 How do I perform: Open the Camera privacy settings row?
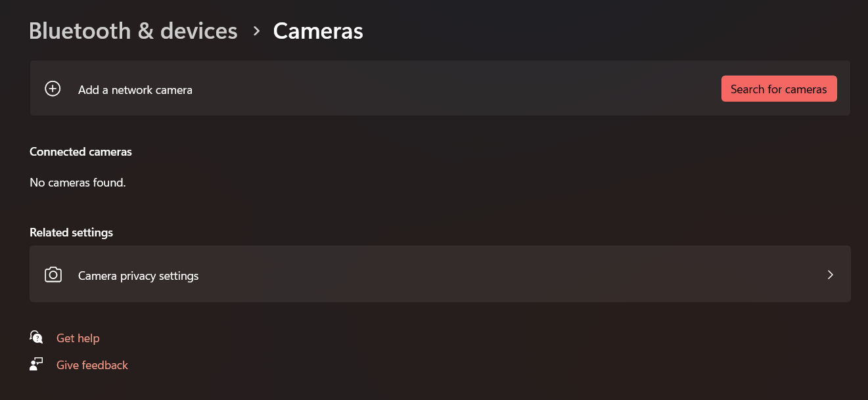(x=440, y=275)
